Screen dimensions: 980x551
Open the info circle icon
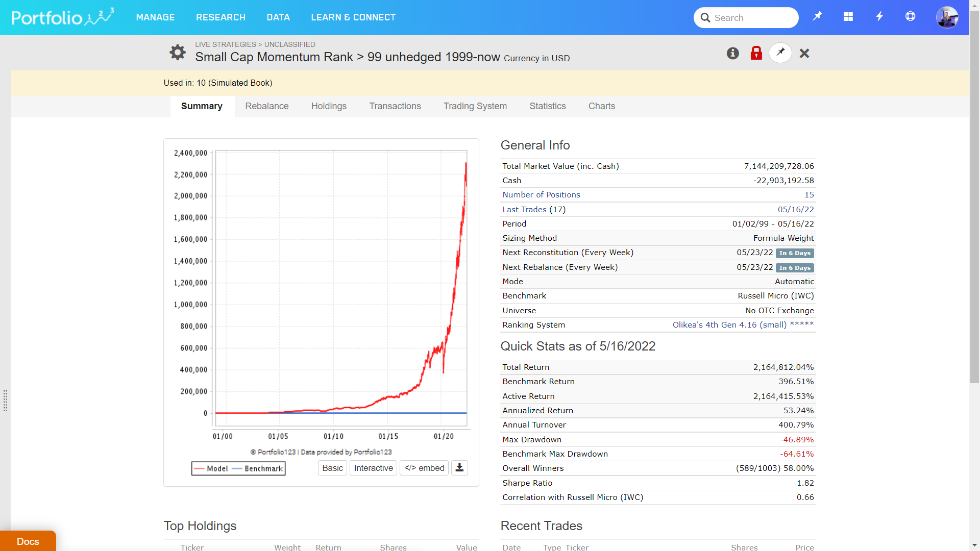[x=732, y=53]
